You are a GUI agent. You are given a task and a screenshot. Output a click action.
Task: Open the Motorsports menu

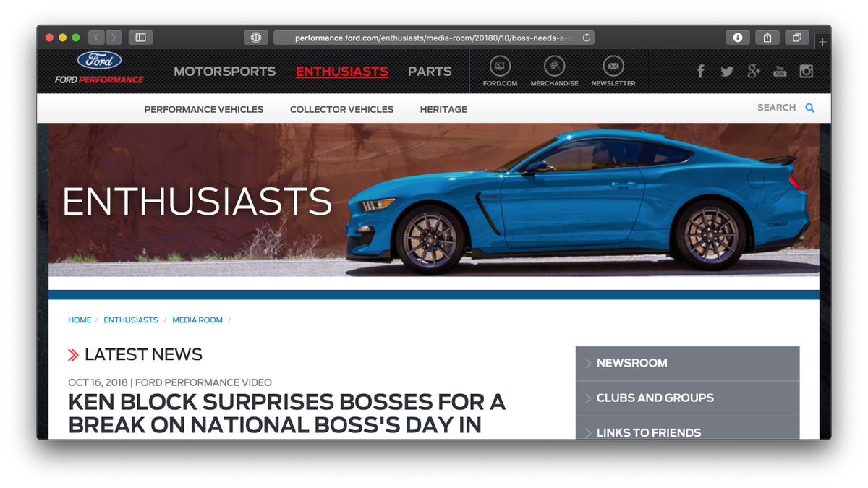click(224, 72)
